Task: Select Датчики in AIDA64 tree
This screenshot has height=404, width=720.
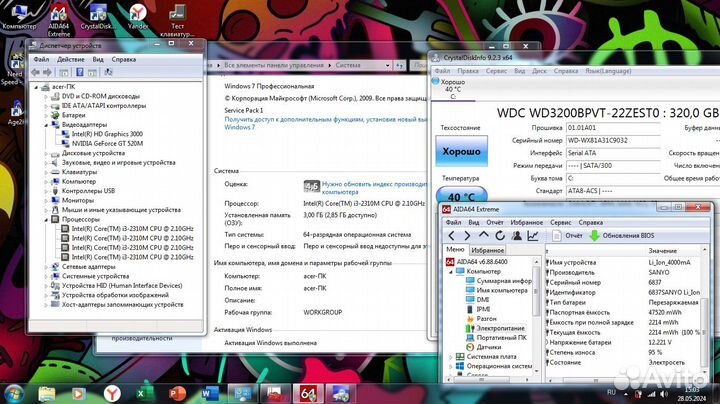Action: point(489,347)
